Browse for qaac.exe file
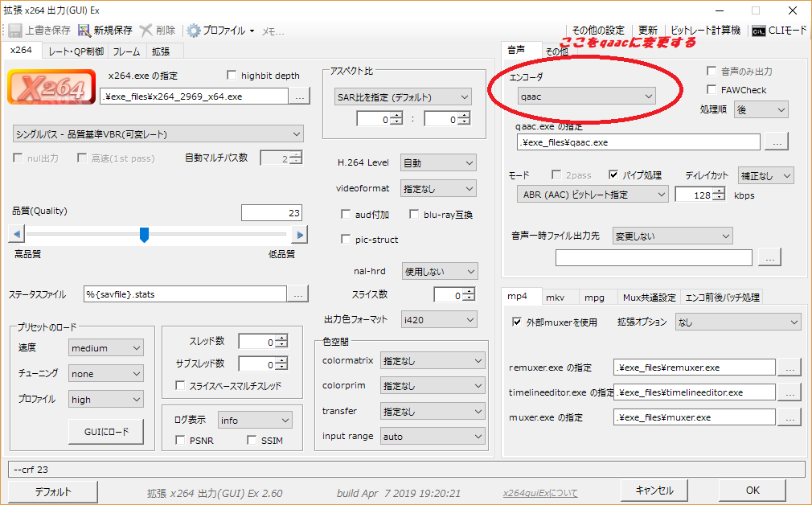812x505 pixels. point(777,142)
